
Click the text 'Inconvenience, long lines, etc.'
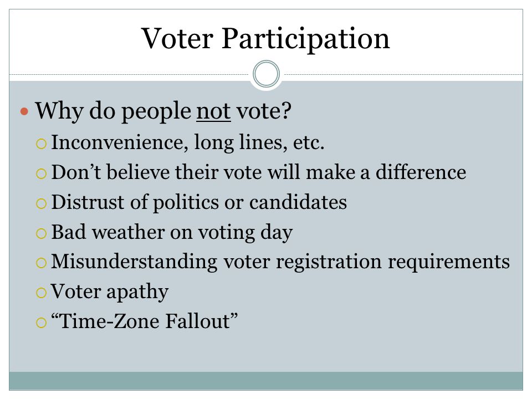coord(188,142)
